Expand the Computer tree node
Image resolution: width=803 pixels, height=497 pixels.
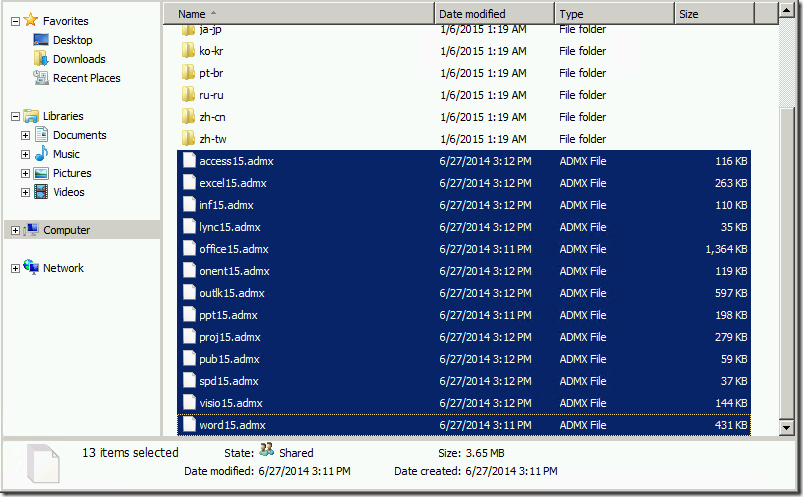15,231
